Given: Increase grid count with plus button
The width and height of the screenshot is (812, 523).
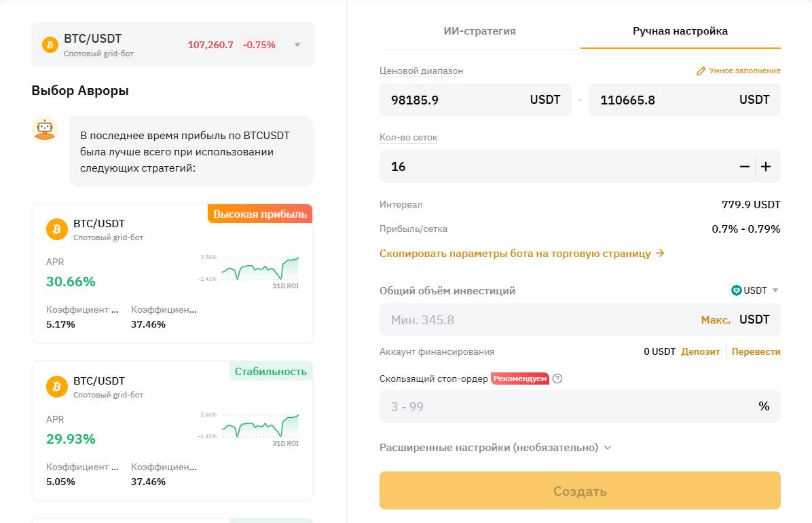Looking at the screenshot, I should (766, 166).
